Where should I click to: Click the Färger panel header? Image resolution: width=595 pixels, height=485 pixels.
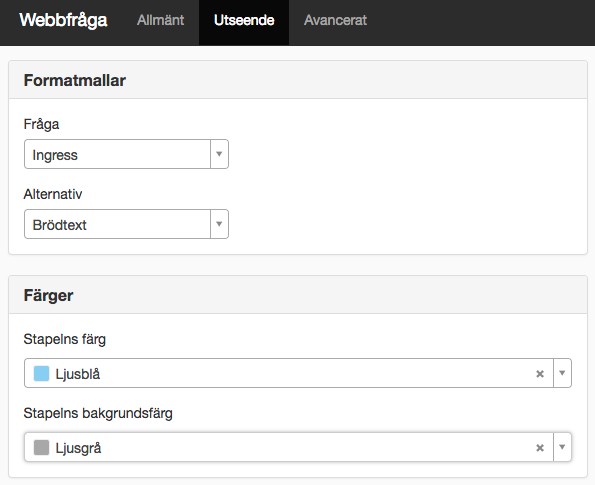tap(298, 295)
